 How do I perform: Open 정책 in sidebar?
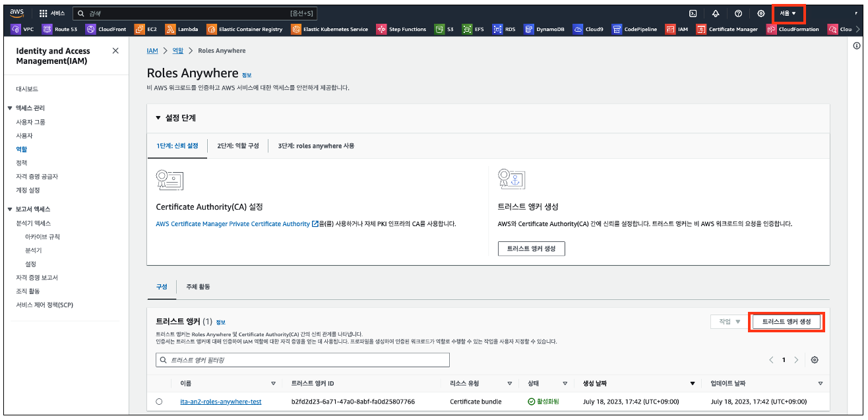point(22,163)
